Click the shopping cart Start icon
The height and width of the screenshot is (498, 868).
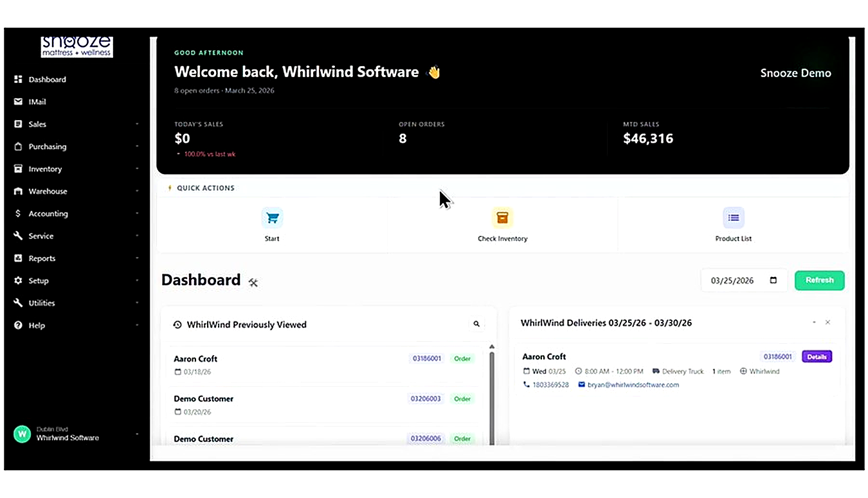point(273,218)
